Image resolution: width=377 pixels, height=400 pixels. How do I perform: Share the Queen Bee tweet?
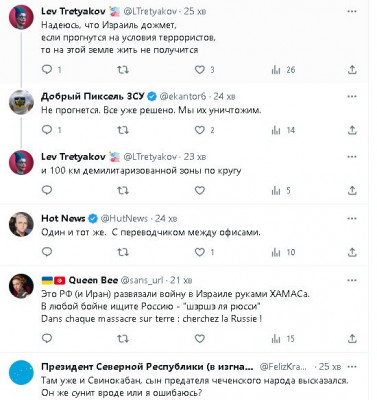[x=352, y=339]
